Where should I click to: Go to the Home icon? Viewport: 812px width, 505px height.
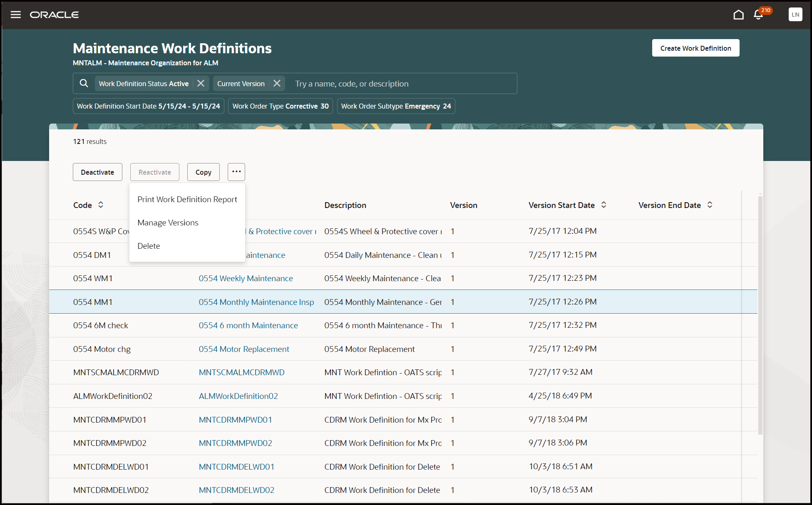tap(738, 15)
